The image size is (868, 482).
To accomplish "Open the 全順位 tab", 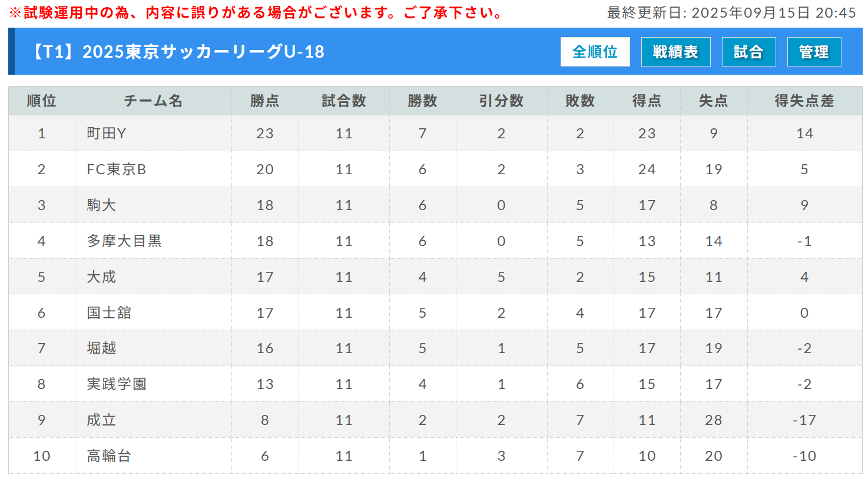I will pyautogui.click(x=595, y=52).
